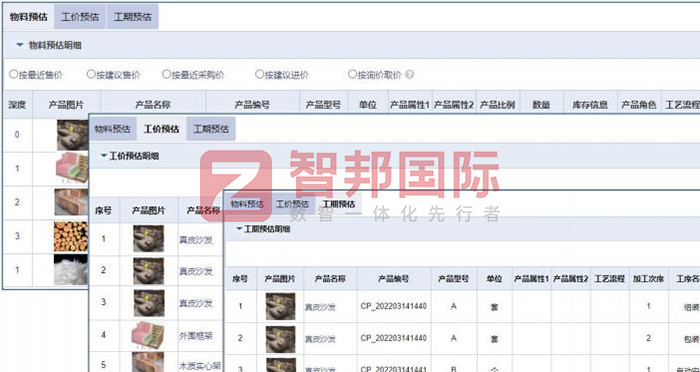Open 工期预估 tab in middle 工价 window
This screenshot has width=700, height=372.
point(211,129)
